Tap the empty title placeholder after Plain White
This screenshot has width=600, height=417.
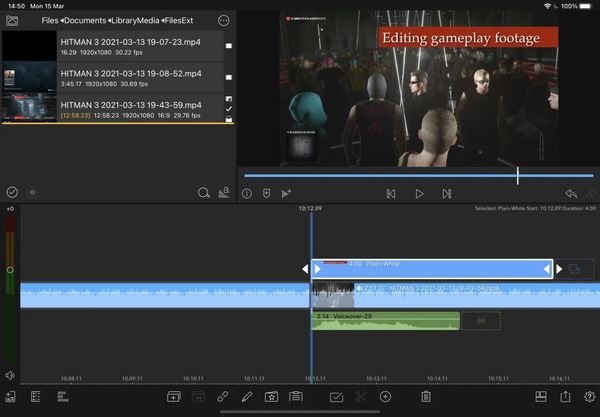[x=575, y=269]
